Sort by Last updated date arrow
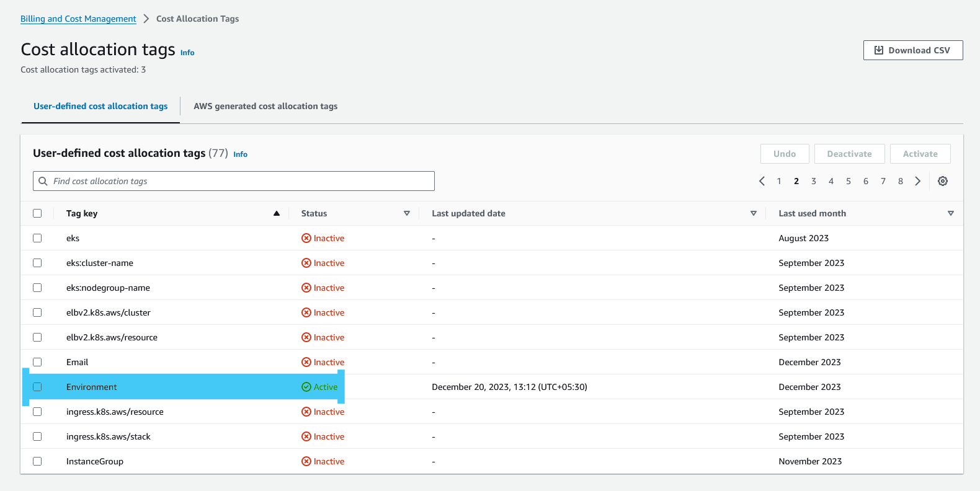The image size is (980, 491). click(754, 213)
